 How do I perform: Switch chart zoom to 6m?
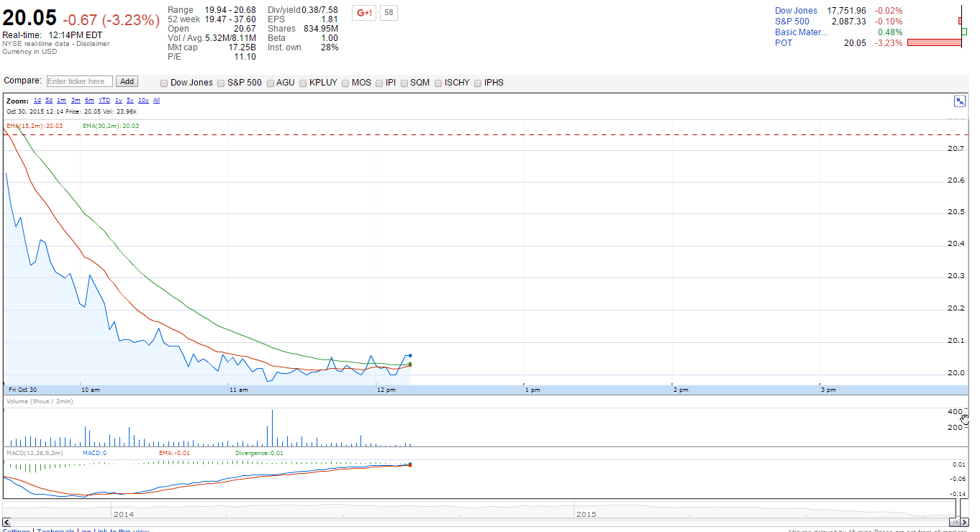point(89,101)
